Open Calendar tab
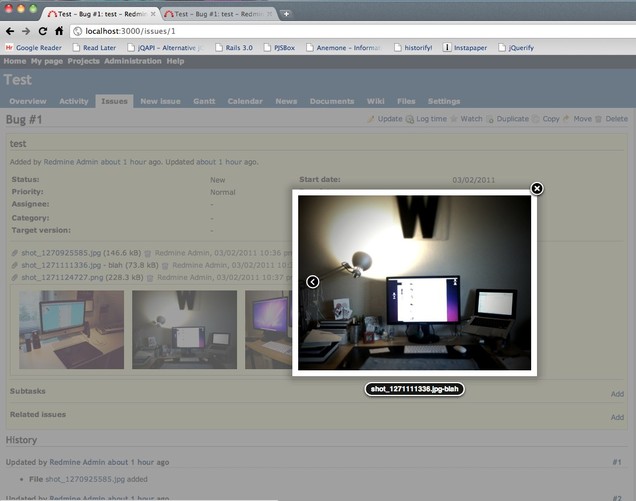The height and width of the screenshot is (501, 636). [x=245, y=101]
